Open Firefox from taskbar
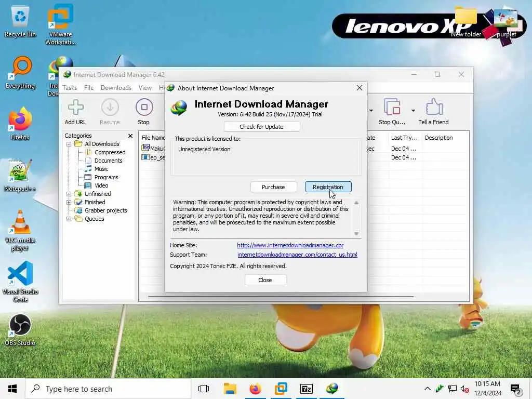 pyautogui.click(x=255, y=389)
